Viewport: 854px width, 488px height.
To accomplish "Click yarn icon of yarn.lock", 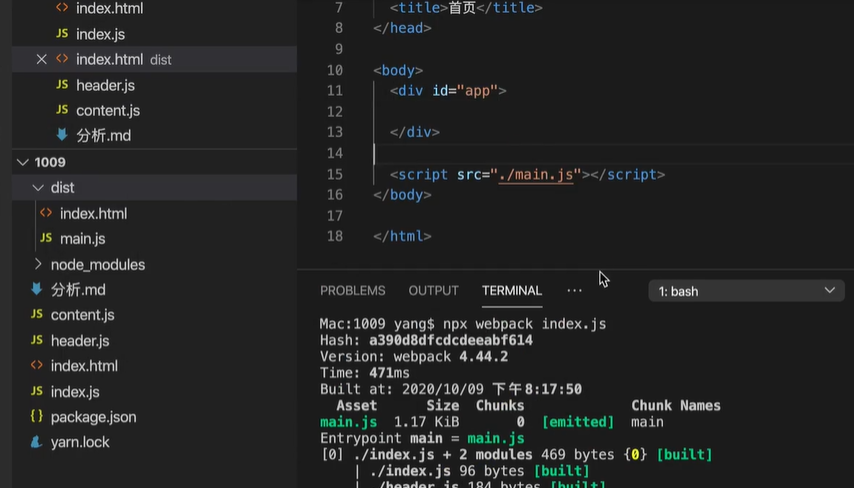I will (x=36, y=442).
